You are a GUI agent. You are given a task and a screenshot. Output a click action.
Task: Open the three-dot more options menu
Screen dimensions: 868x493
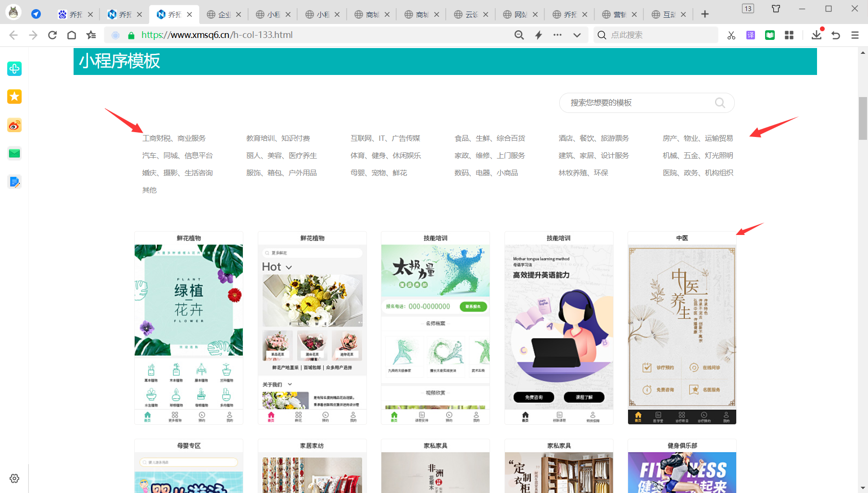point(557,35)
